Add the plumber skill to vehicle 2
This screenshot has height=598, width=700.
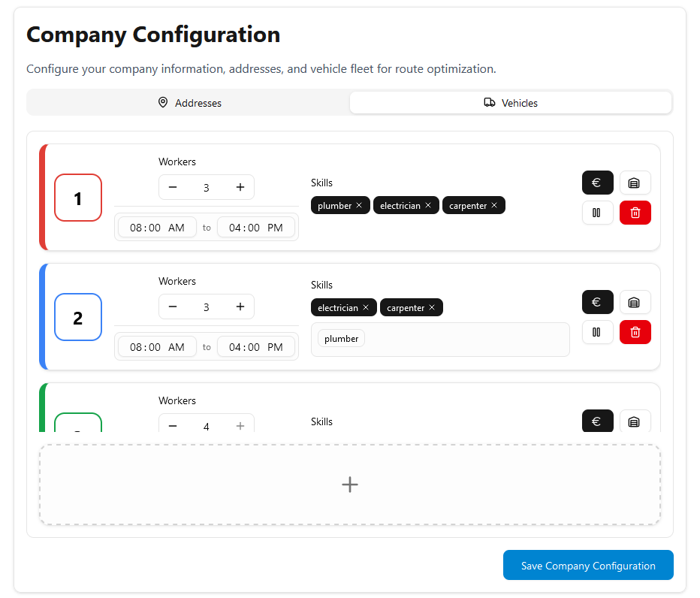341,339
